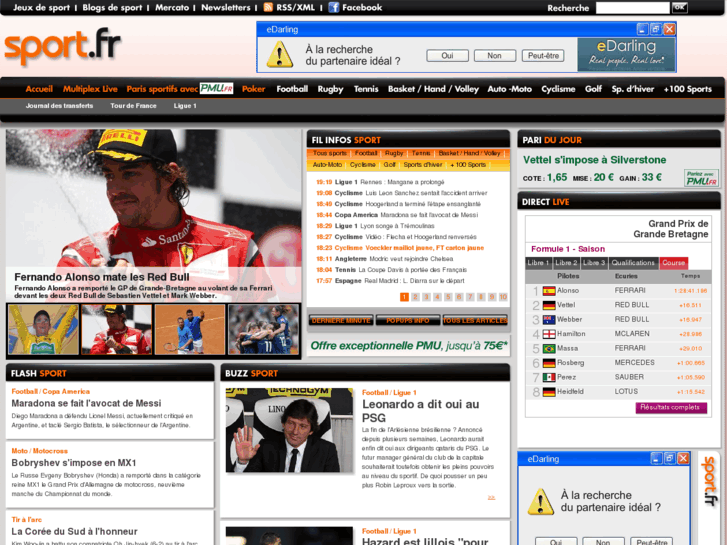Screen dimensions: 727x545
Task: Switch to Libre 2 session tab
Action: coord(566,263)
